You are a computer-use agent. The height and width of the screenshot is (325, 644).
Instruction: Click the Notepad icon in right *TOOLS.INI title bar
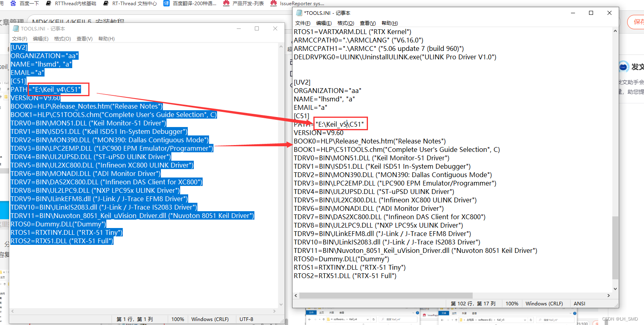pos(299,13)
